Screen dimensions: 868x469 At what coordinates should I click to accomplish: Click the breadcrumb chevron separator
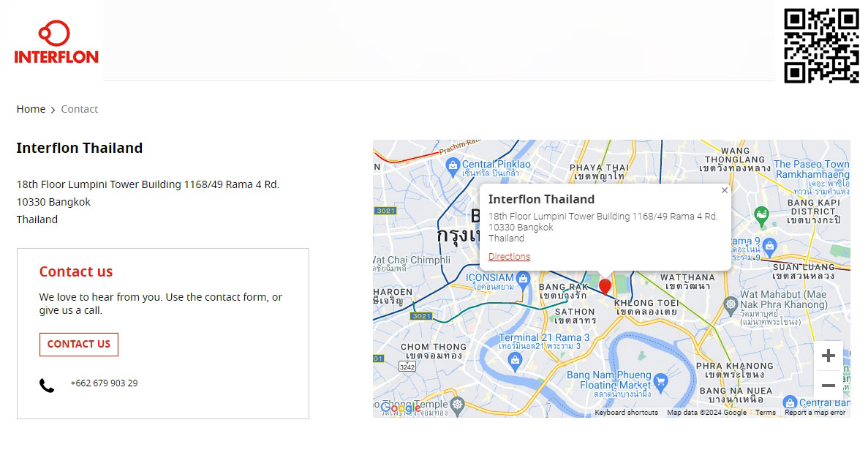pos(53,110)
